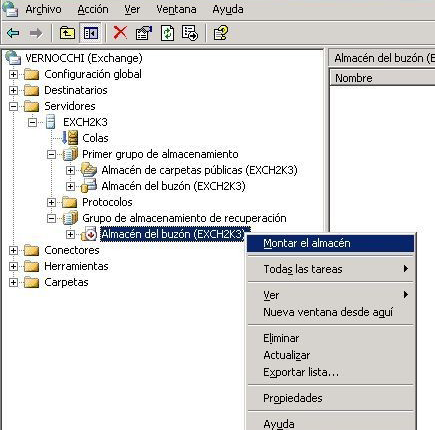This screenshot has width=435, height=430.
Task: Select the Herramientas tree folder
Action: pos(76,266)
